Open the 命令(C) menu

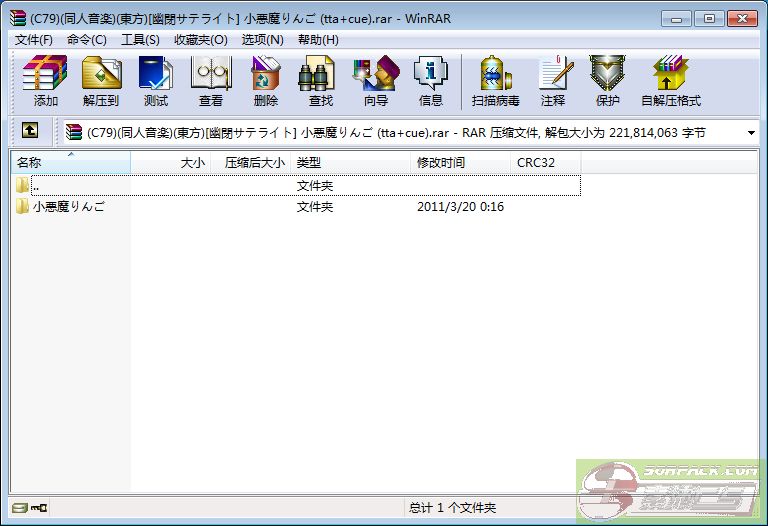tap(87, 40)
